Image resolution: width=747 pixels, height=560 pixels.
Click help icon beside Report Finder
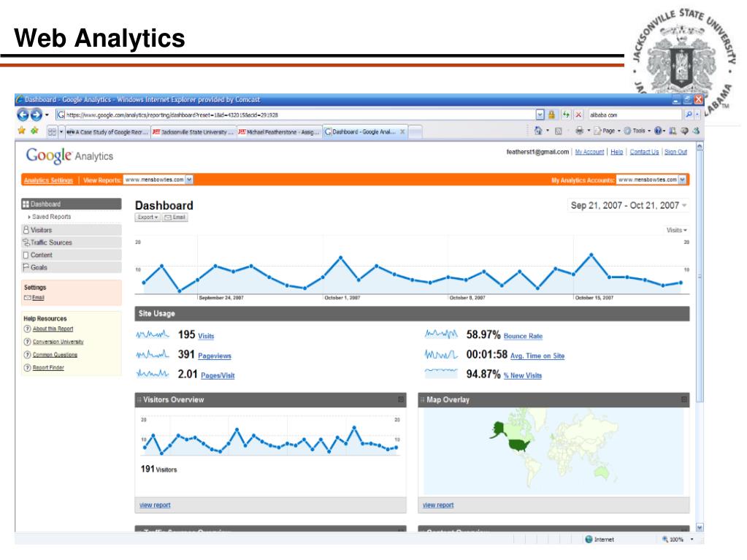pyautogui.click(x=27, y=368)
